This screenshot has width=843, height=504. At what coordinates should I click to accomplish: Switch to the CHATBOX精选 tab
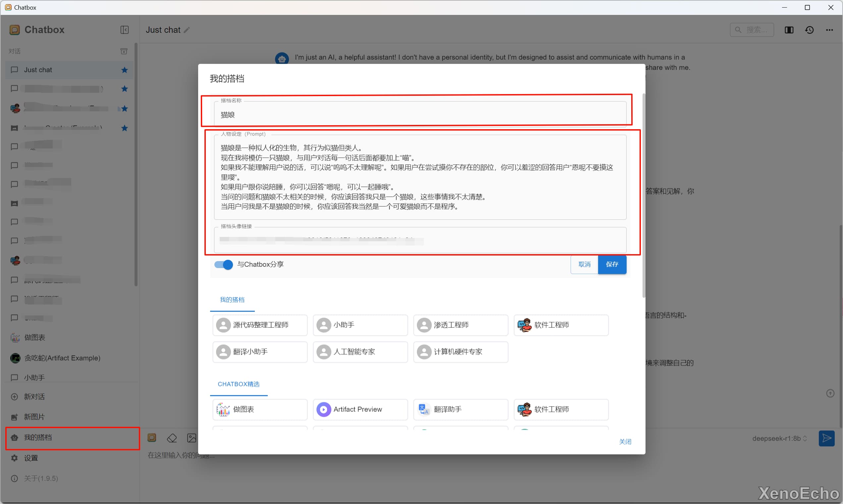[x=239, y=384]
